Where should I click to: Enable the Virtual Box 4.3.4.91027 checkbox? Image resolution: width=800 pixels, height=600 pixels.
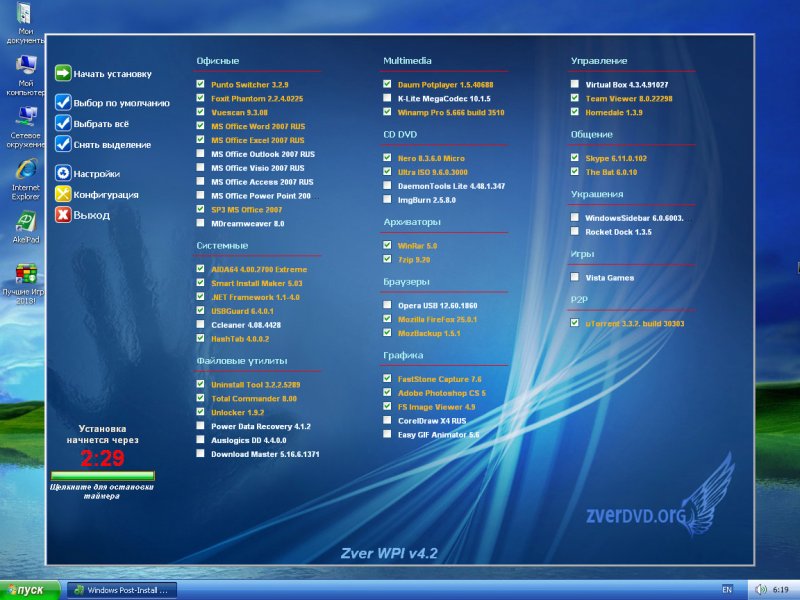point(575,84)
